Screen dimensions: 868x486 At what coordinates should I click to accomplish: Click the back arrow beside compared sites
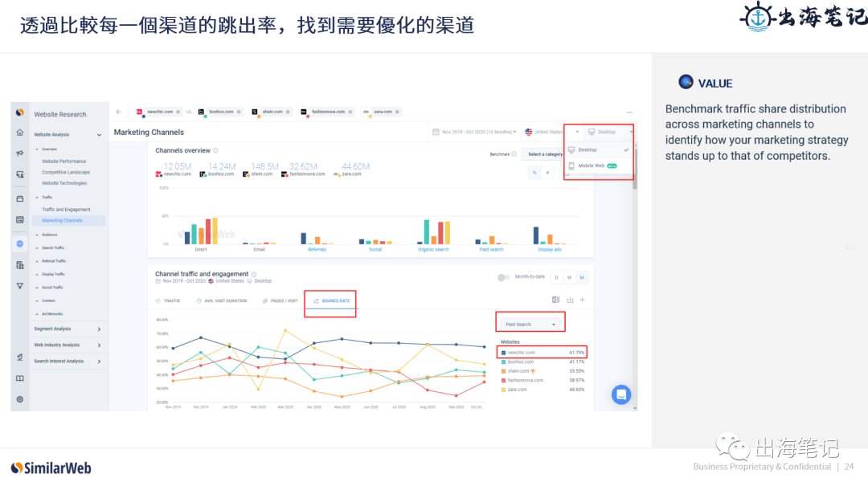118,112
